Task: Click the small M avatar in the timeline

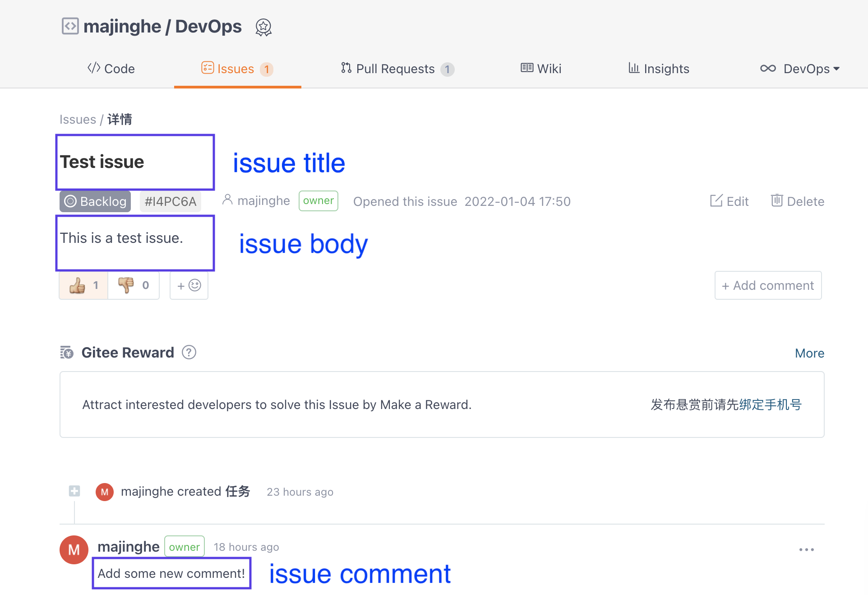Action: coord(105,492)
